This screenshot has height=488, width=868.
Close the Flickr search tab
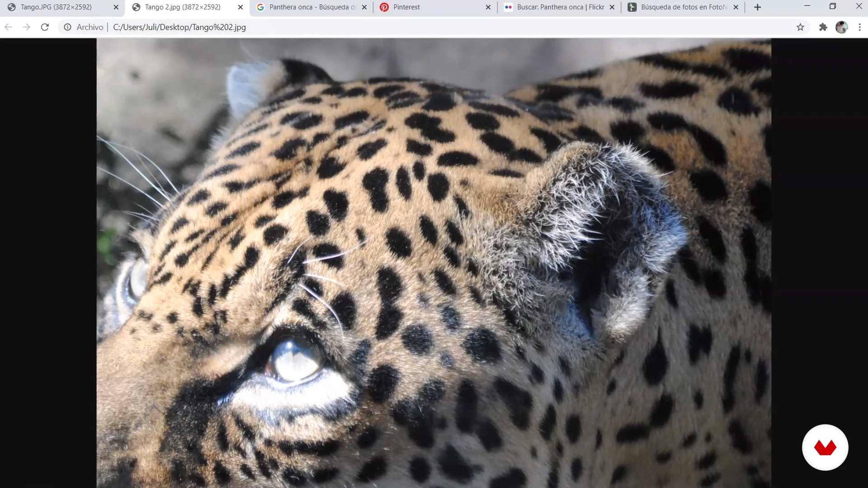[612, 7]
